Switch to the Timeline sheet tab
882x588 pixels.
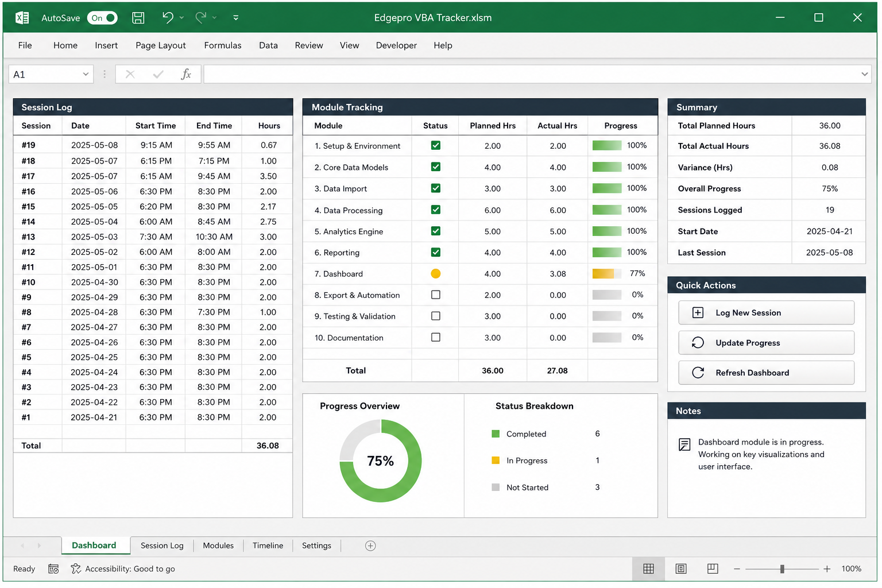[268, 546]
